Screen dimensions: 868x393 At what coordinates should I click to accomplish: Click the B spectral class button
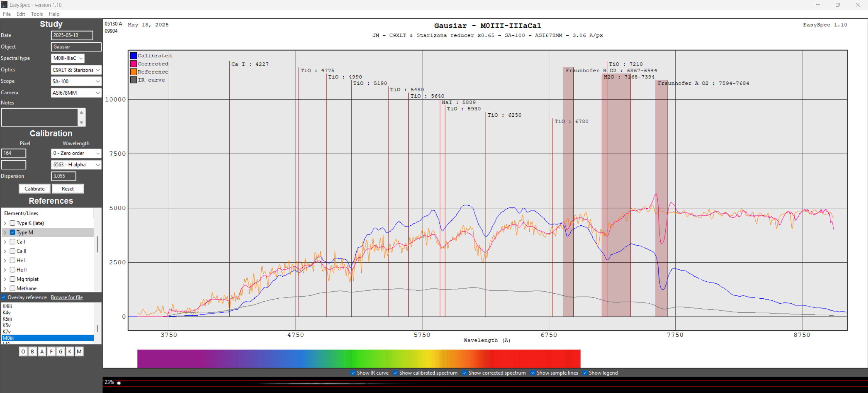click(x=33, y=352)
